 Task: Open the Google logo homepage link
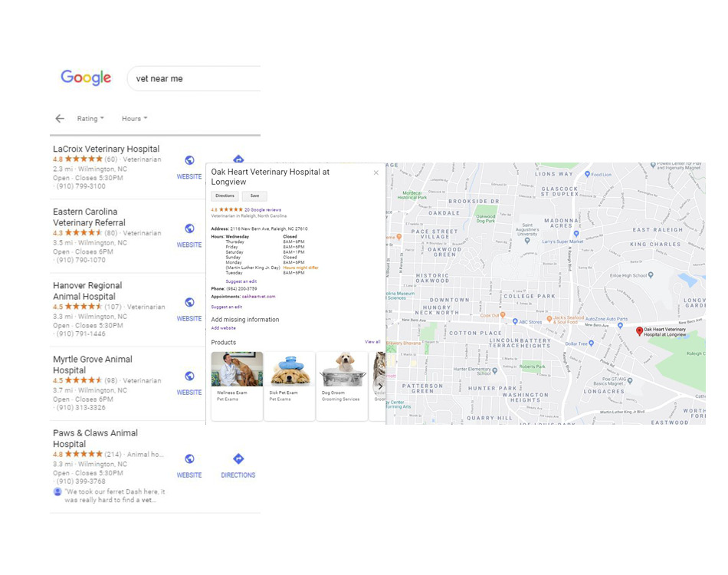[x=86, y=77]
